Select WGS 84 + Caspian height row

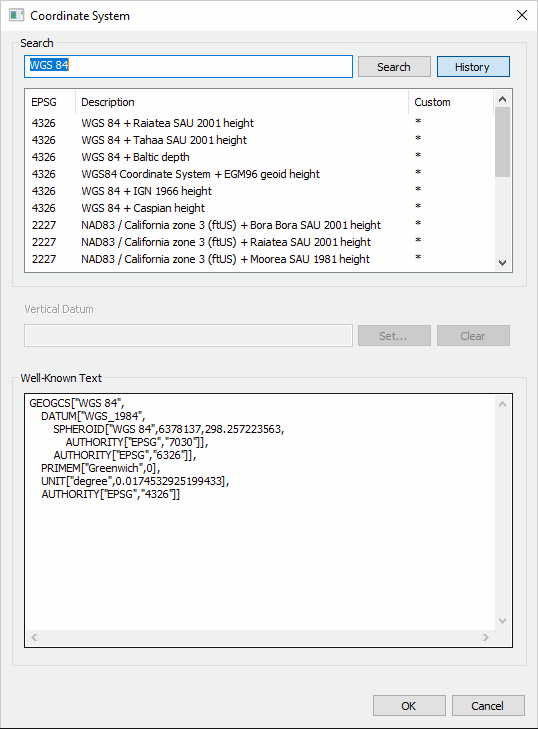pyautogui.click(x=259, y=208)
